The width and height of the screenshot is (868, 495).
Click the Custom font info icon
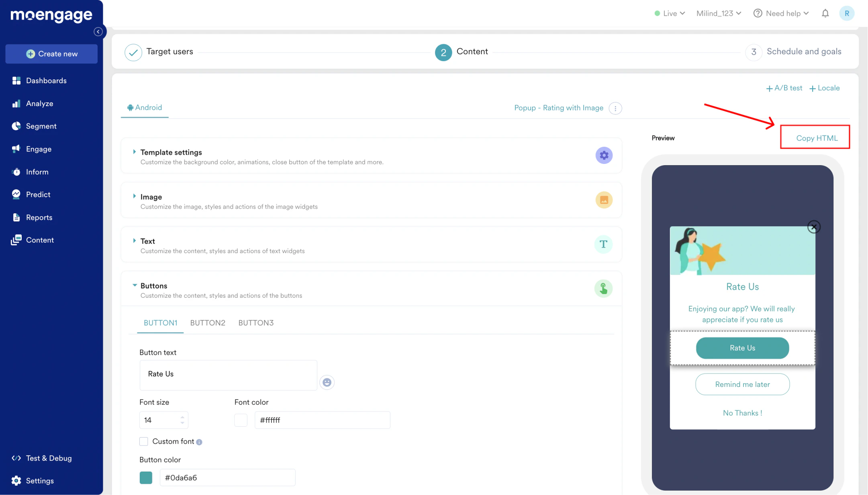[199, 442]
